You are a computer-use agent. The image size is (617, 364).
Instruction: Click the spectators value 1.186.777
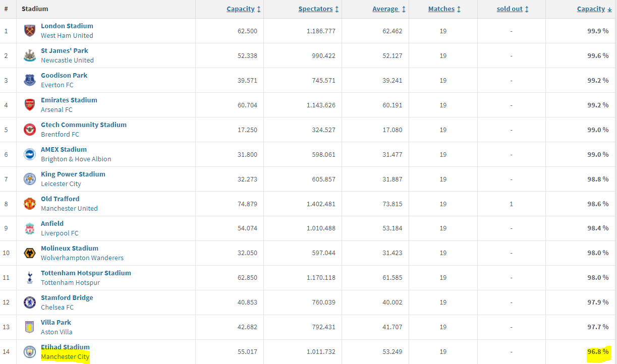[321, 31]
